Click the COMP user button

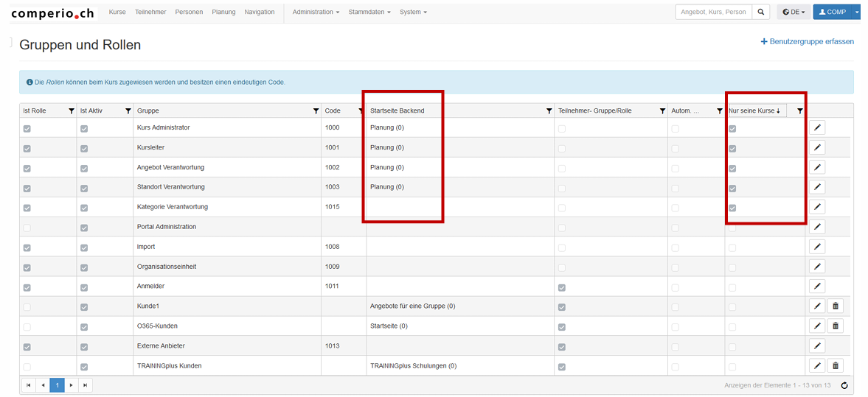click(833, 12)
